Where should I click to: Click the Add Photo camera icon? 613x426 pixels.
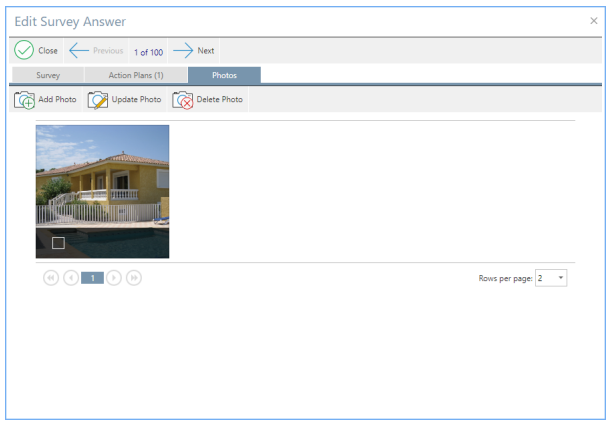pos(25,100)
